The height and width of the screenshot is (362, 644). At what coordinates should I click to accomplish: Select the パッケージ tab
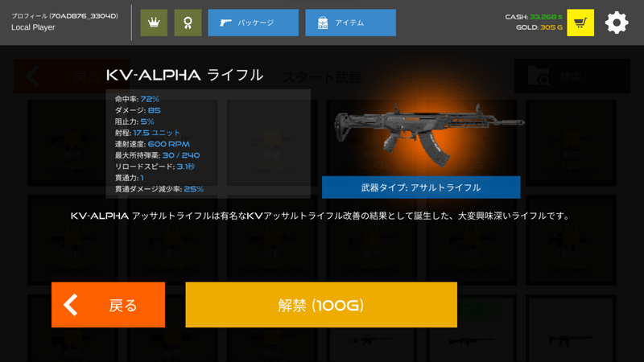pos(253,23)
